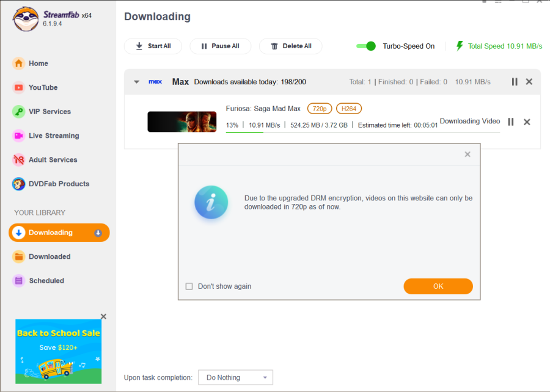
Task: Click the Downloaded folder icon
Action: (x=18, y=257)
